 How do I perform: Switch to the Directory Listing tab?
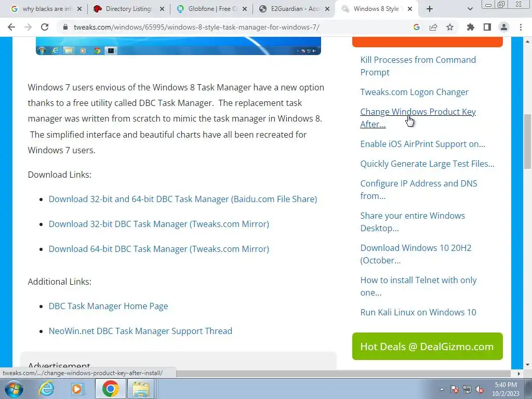tap(126, 9)
